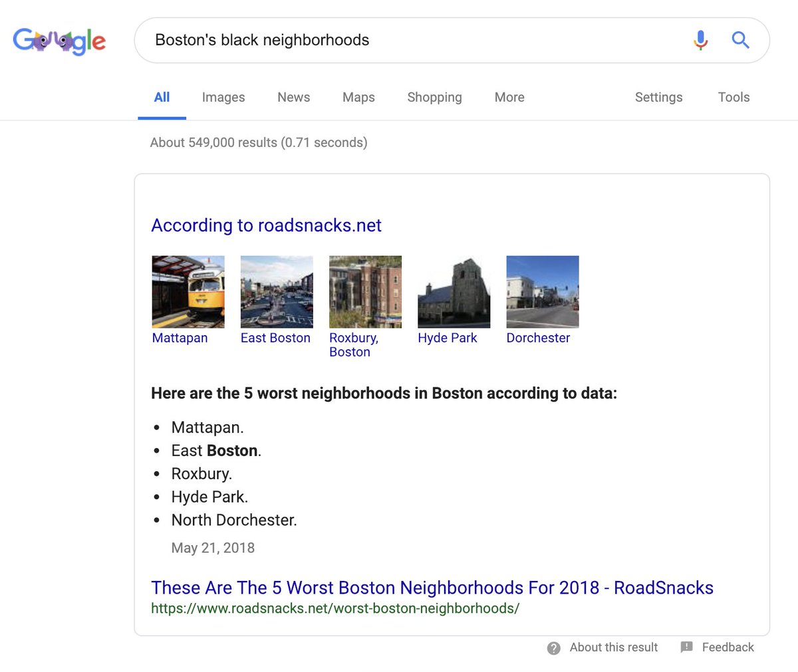Click the 'North Dorchester.' list item

coord(234,520)
